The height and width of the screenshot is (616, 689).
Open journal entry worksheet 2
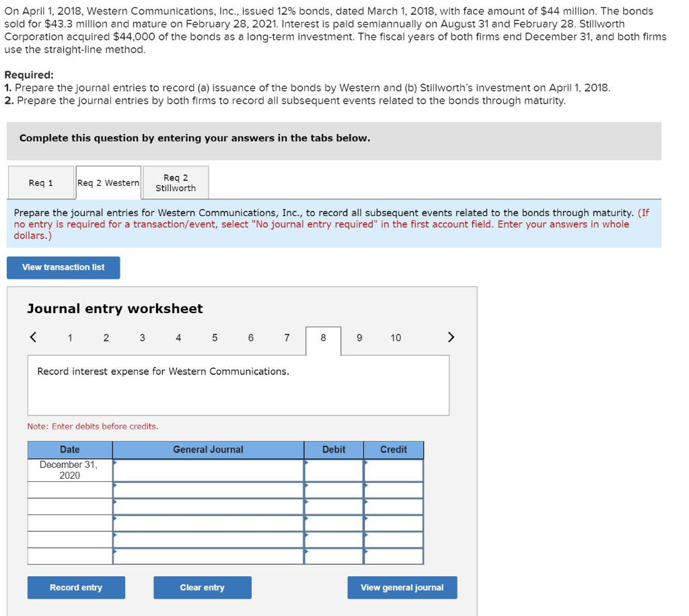[x=106, y=338]
